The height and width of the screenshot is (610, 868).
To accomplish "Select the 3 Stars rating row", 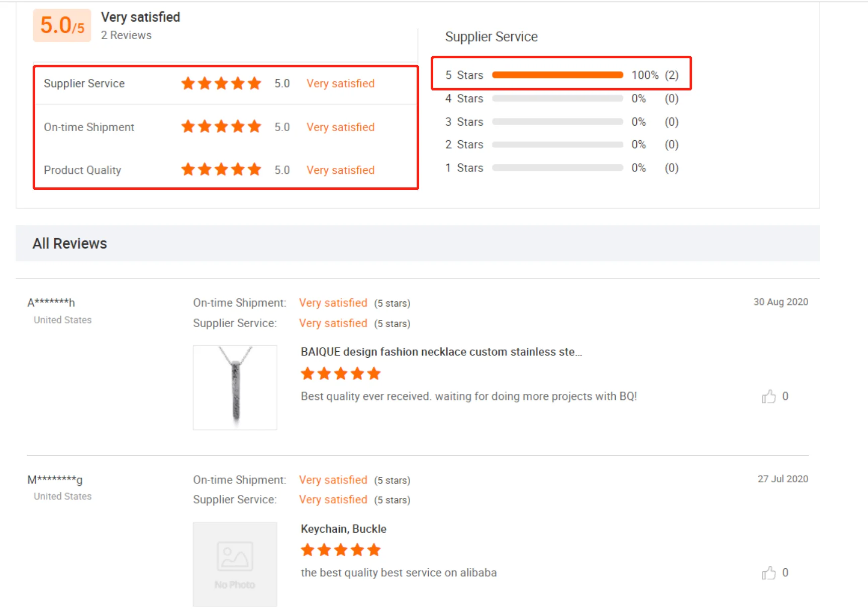I will (557, 122).
